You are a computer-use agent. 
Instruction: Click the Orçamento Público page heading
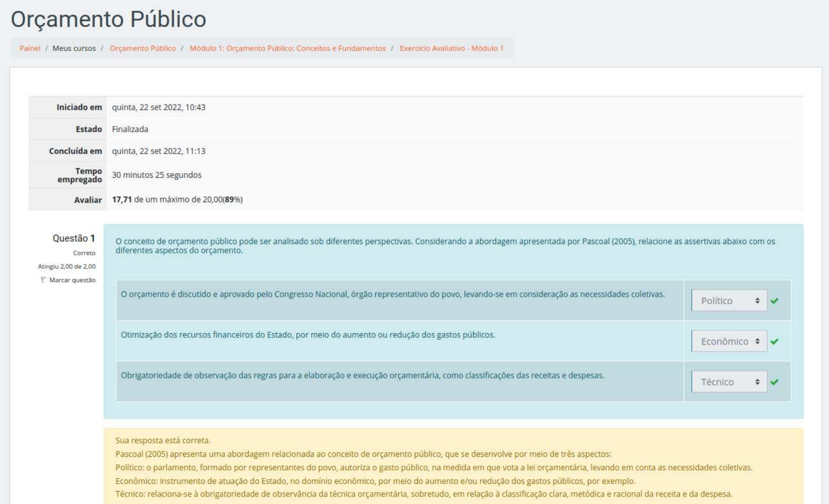point(108,20)
